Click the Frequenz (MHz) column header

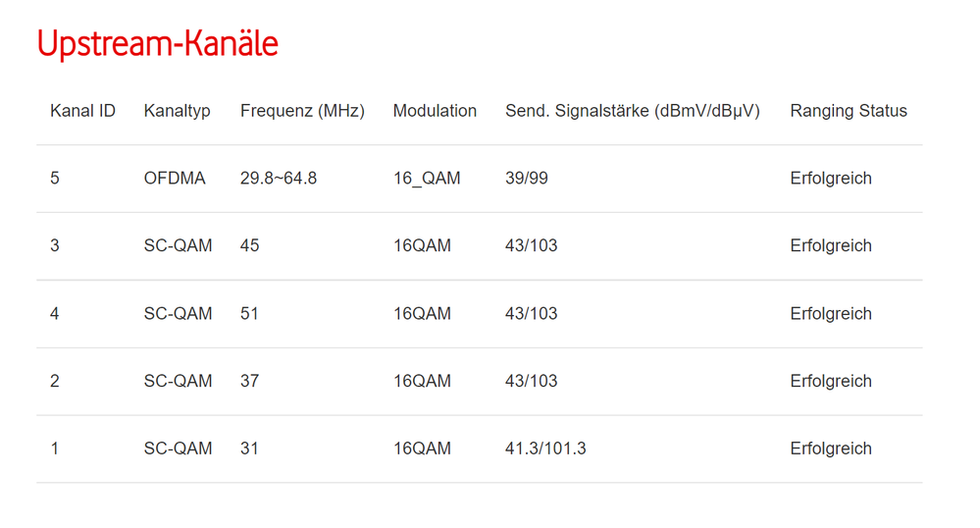click(302, 111)
